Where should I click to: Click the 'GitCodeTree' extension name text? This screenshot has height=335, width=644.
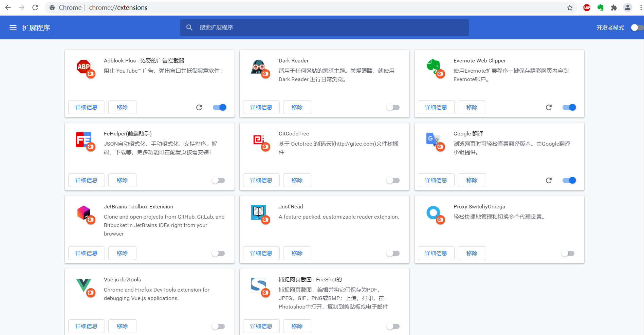(x=294, y=133)
